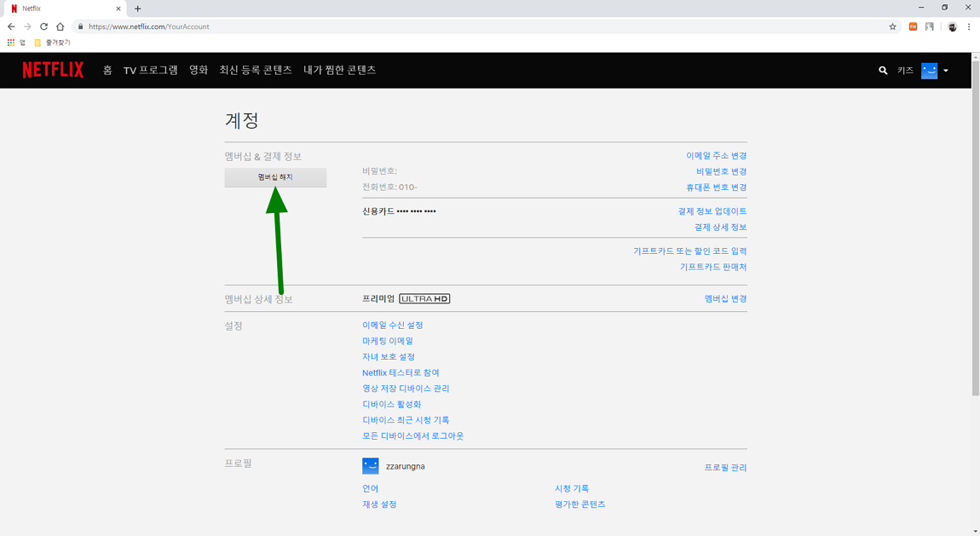Click 모든 디바이스에서 로그아웃
This screenshot has width=980, height=536.
pos(413,436)
